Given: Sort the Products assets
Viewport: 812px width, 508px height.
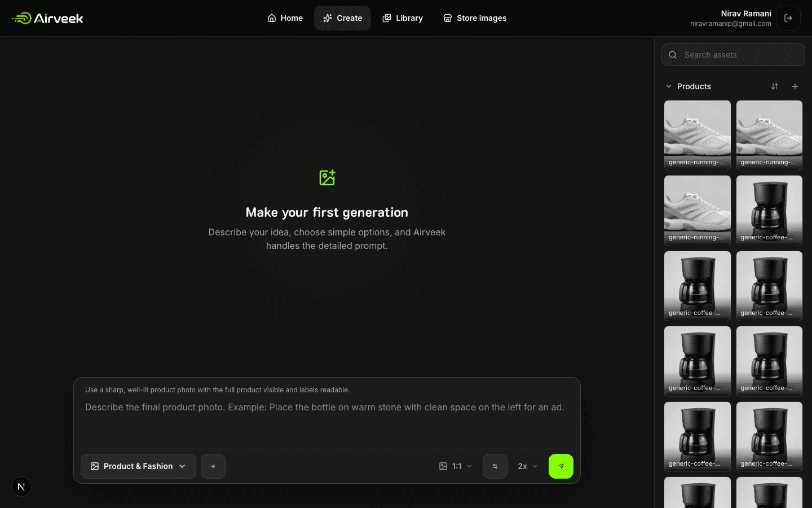Looking at the screenshot, I should point(775,86).
